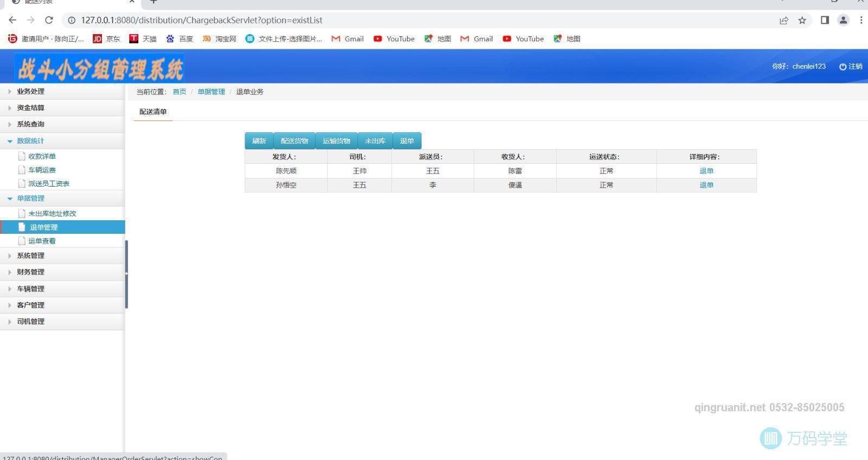Expand the 系统管理 menu section
868x460 pixels.
pos(62,255)
